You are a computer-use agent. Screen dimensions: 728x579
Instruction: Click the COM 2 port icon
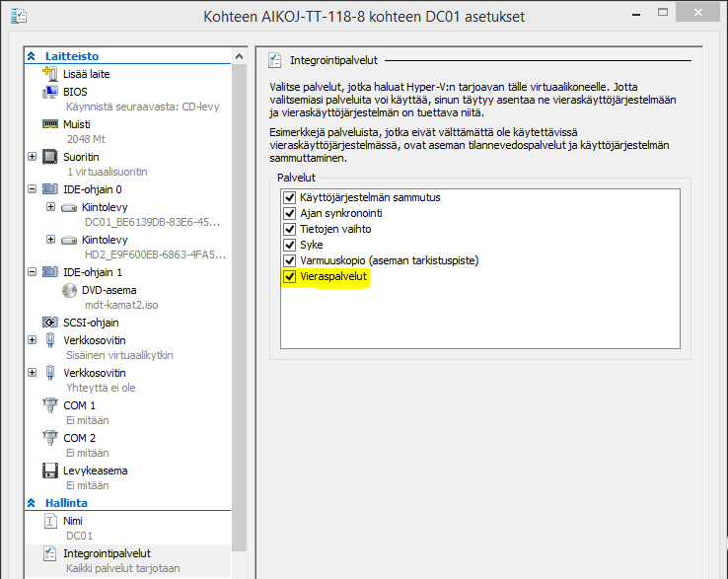49,438
